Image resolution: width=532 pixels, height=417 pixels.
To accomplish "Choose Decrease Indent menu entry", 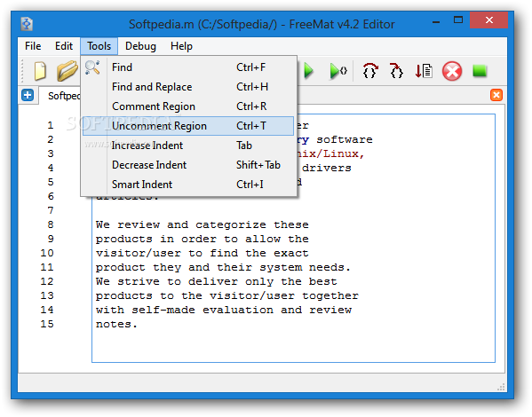I will click(x=188, y=165).
